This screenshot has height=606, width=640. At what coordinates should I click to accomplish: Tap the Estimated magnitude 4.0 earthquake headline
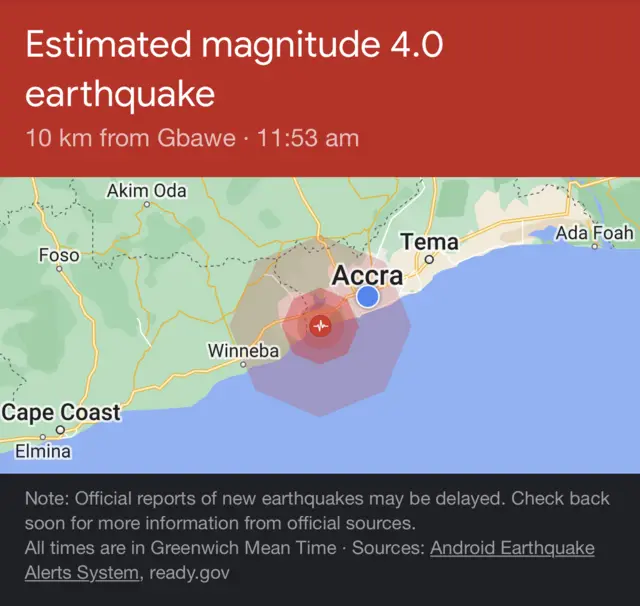pos(234,69)
